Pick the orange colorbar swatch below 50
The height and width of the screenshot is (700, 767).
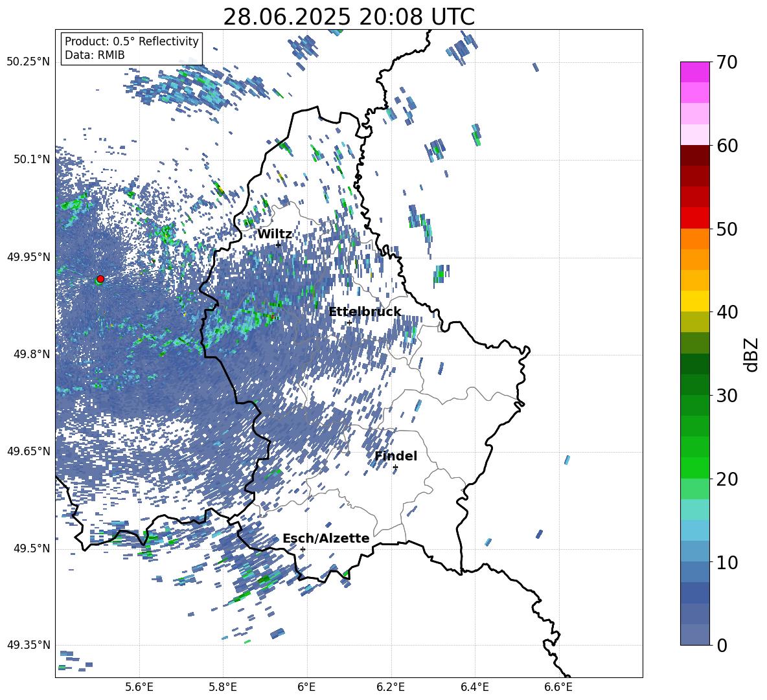tap(695, 239)
